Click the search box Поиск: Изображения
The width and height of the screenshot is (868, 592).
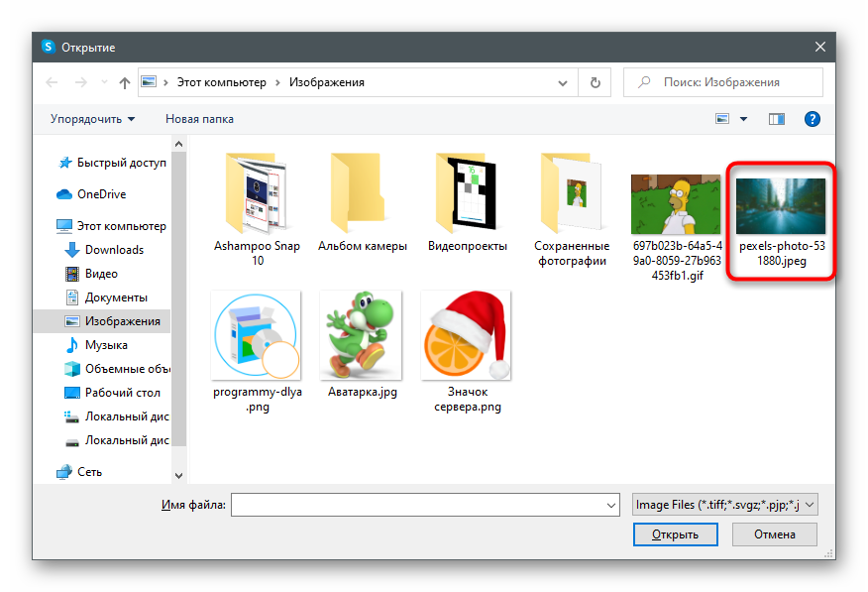[x=723, y=82]
